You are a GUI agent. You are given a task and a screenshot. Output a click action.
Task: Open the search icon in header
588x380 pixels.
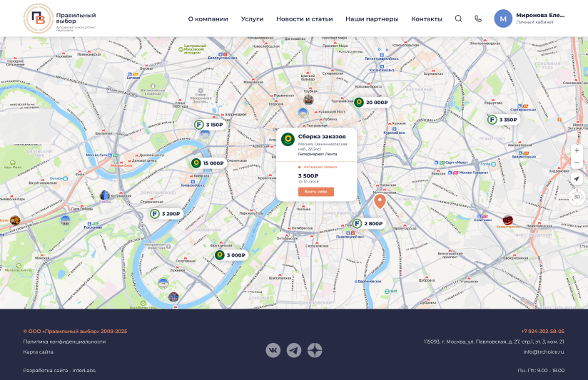458,19
